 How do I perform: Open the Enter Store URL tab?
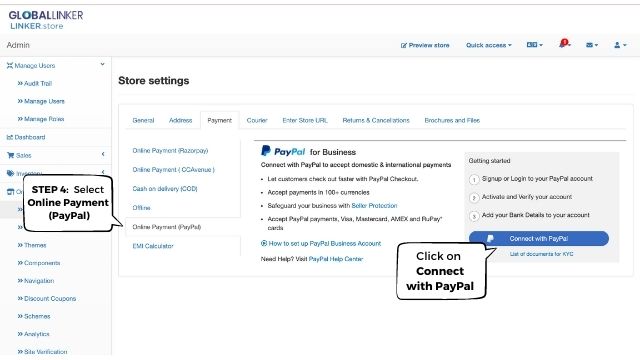tap(305, 120)
